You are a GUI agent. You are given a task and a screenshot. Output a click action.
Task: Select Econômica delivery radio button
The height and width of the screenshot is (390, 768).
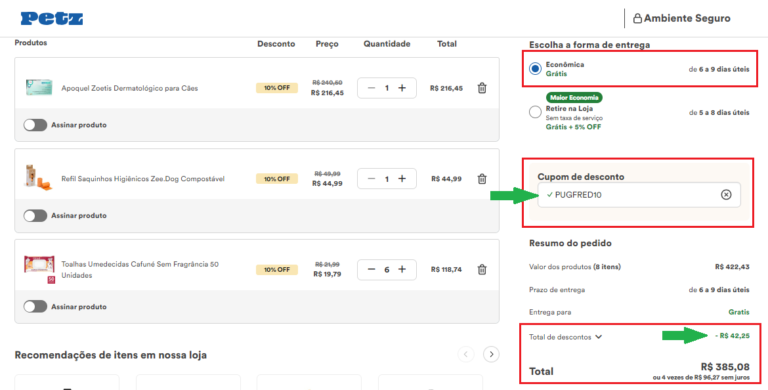pyautogui.click(x=535, y=69)
